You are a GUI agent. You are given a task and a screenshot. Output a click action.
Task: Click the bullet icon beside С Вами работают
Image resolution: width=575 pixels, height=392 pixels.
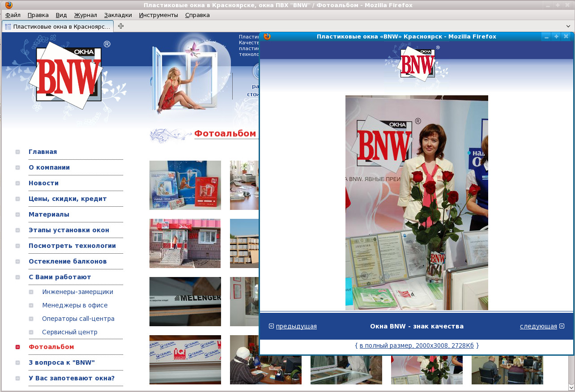tap(17, 277)
